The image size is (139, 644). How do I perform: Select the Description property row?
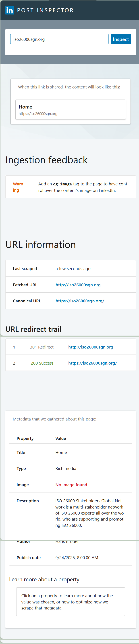tap(27, 500)
